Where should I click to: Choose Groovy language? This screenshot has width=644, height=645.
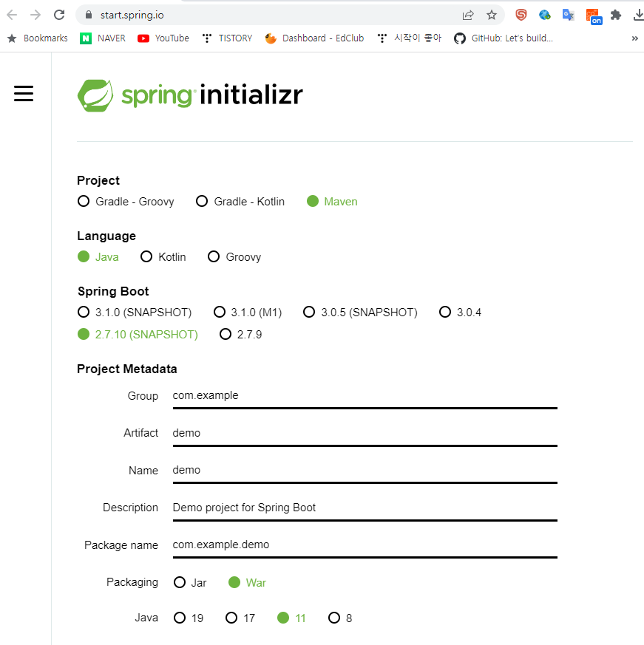click(x=234, y=257)
